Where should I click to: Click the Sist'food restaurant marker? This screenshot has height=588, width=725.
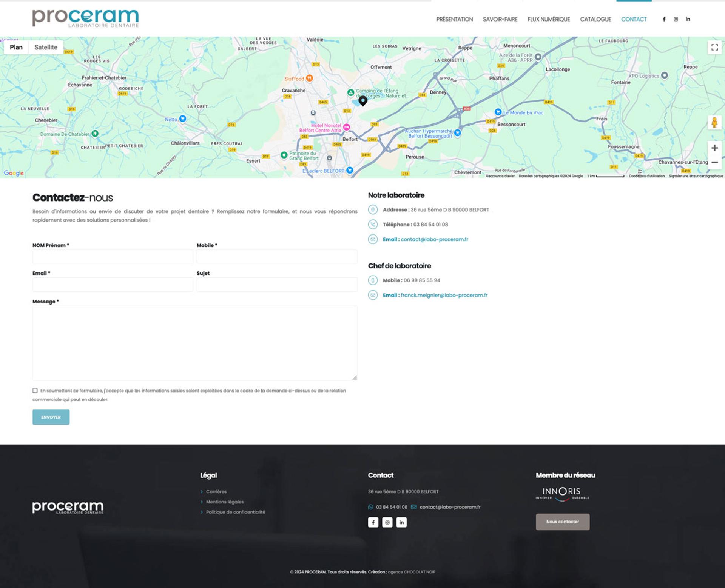pyautogui.click(x=309, y=78)
